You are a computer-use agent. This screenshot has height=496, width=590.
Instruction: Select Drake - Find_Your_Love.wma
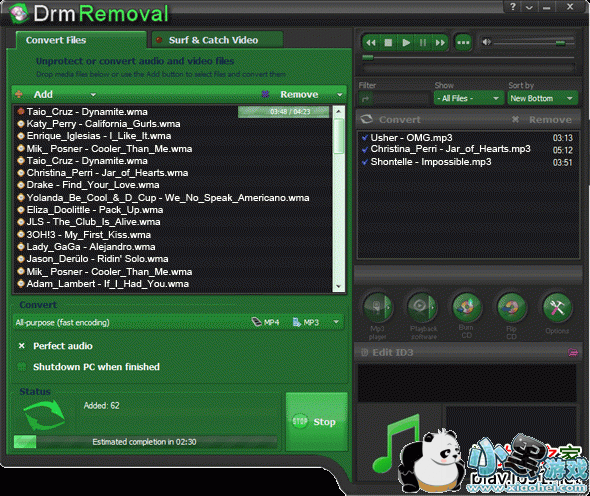93,185
